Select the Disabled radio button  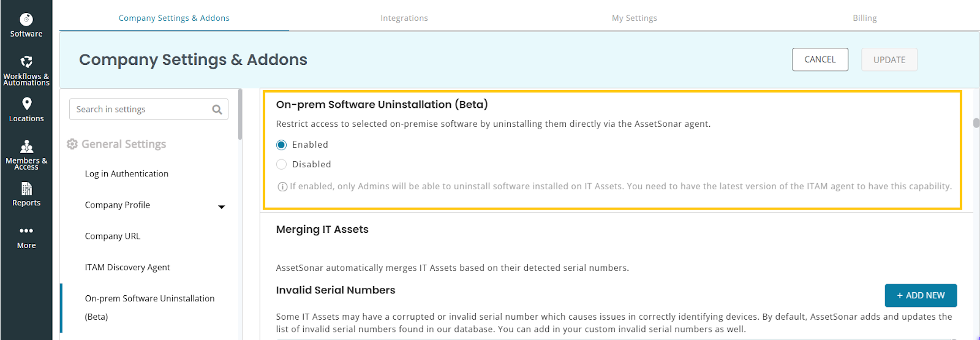(x=281, y=164)
